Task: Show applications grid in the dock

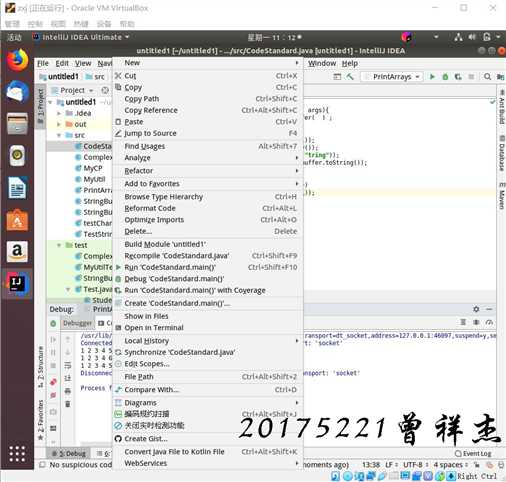Action: [x=17, y=454]
